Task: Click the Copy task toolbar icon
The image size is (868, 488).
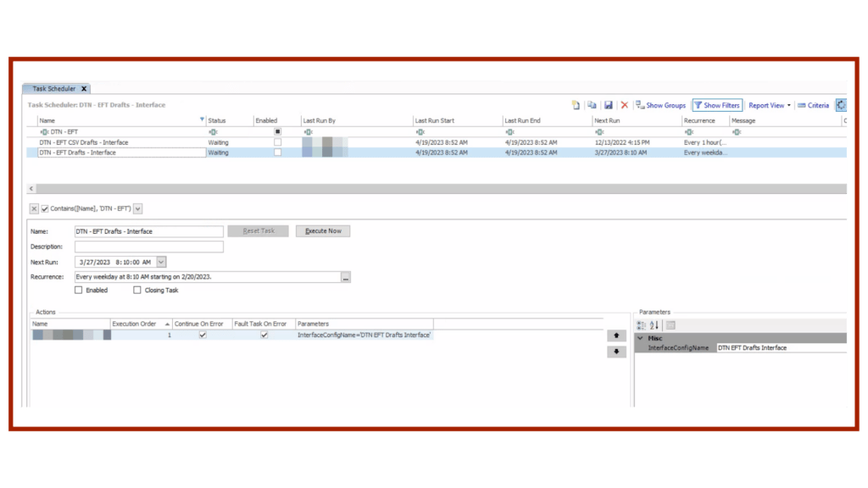Action: (x=592, y=105)
